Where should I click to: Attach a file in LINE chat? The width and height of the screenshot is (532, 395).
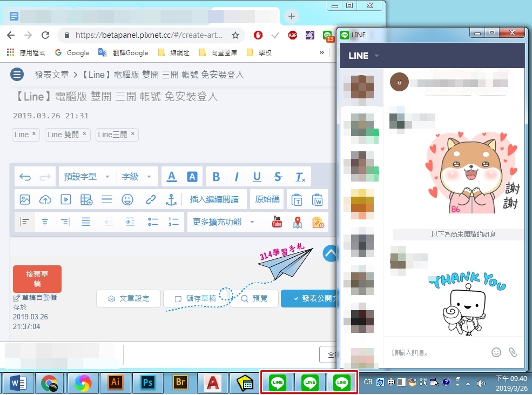pyautogui.click(x=513, y=352)
